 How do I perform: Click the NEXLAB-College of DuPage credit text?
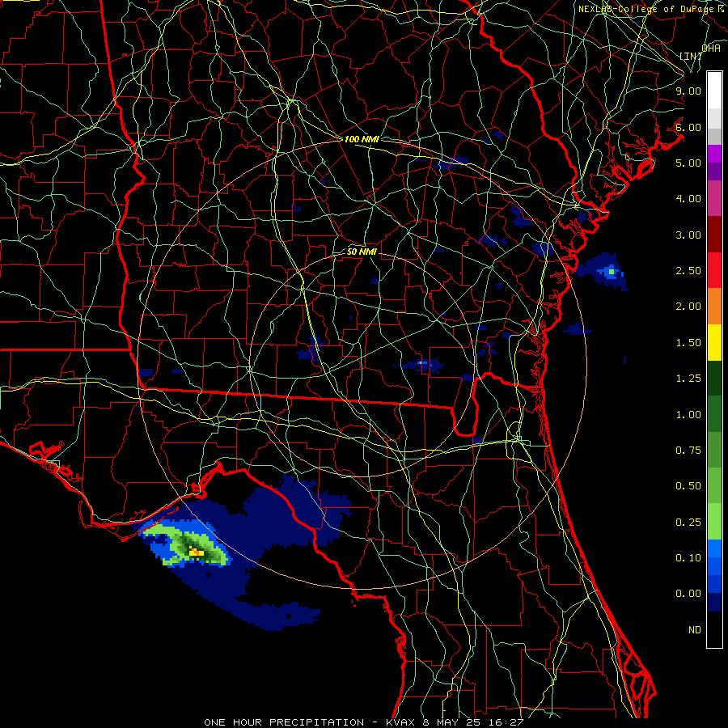(653, 9)
